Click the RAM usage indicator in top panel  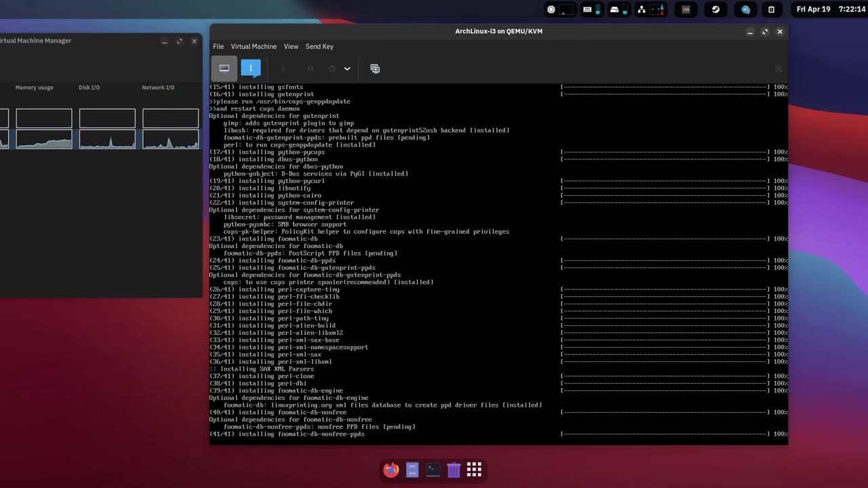coord(593,9)
